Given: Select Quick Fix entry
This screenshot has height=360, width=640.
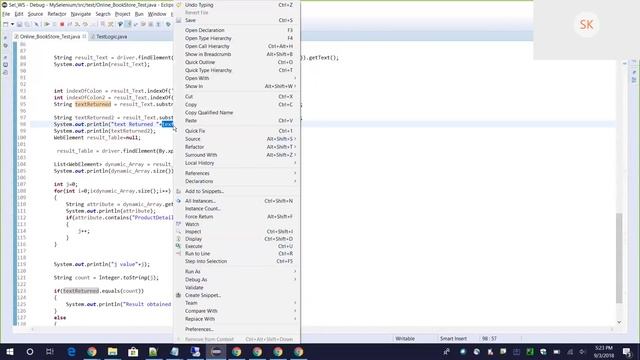Looking at the screenshot, I should tap(237, 131).
